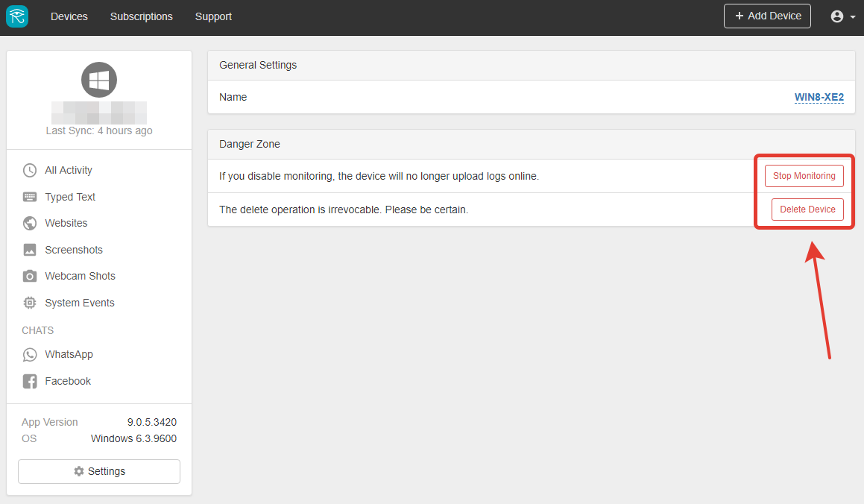Open Webcam Shots camera icon

pyautogui.click(x=30, y=276)
